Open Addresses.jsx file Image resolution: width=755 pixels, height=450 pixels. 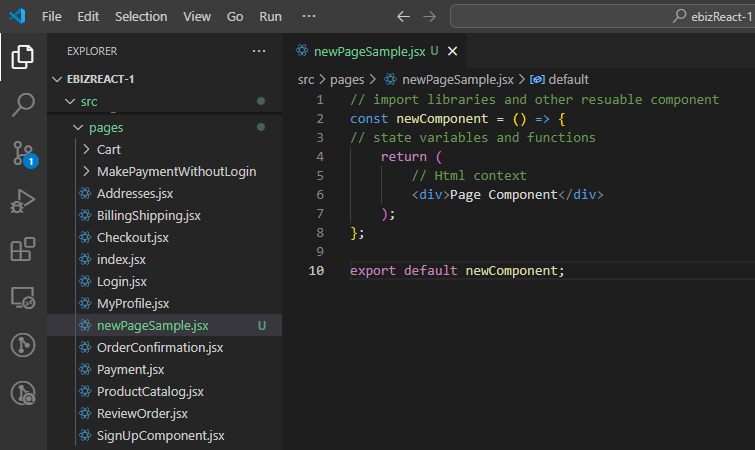pyautogui.click(x=135, y=193)
